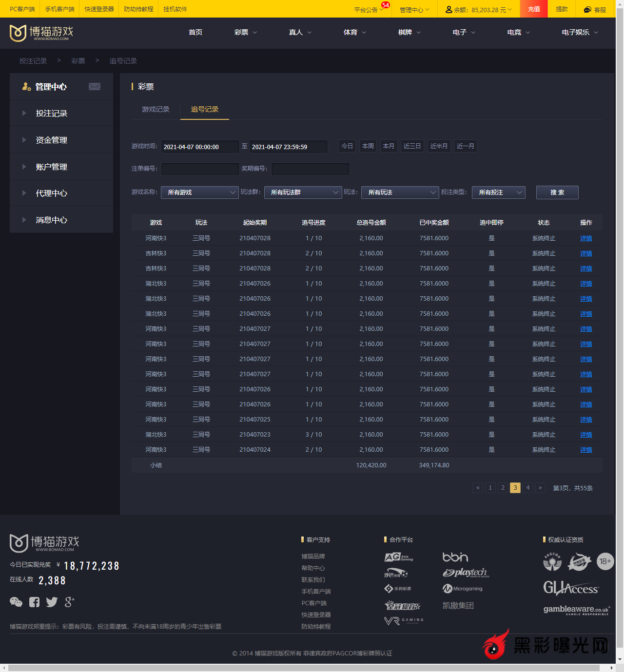Expand 代理中心 sidebar section
Screen dimensions: 624x672
[x=52, y=193]
